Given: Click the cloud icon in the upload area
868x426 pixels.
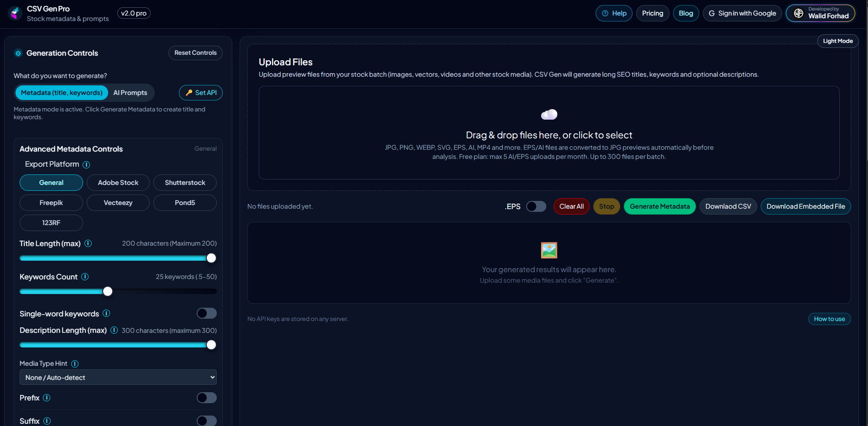Looking at the screenshot, I should point(549,114).
